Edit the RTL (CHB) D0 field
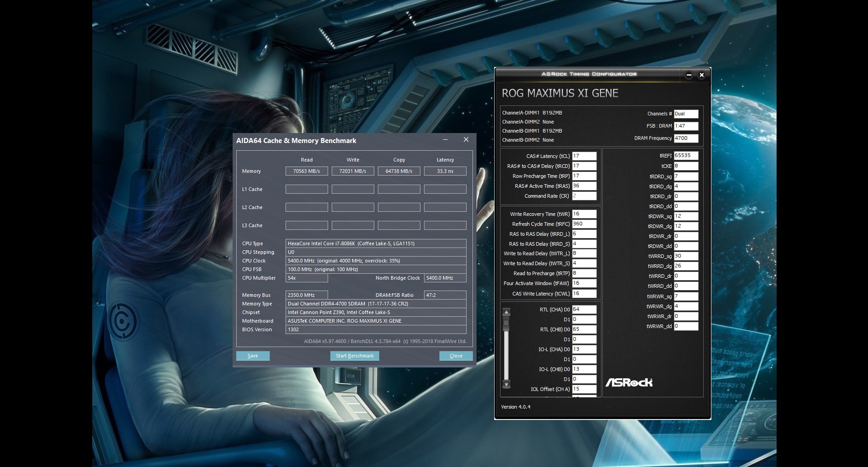Viewport: 868px width, 467px height. 584,329
